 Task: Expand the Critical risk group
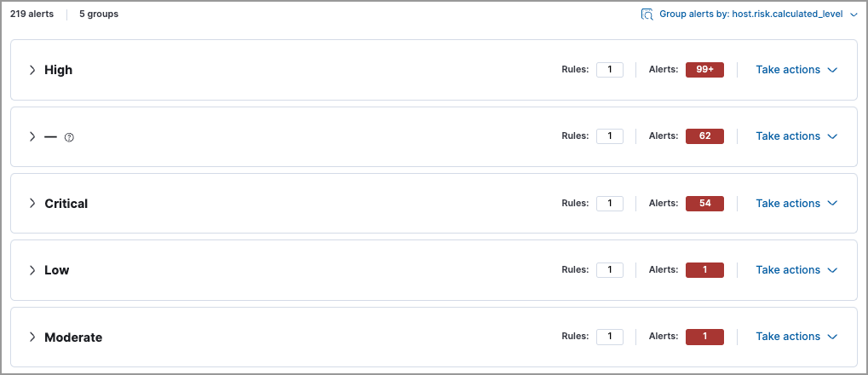click(x=32, y=203)
